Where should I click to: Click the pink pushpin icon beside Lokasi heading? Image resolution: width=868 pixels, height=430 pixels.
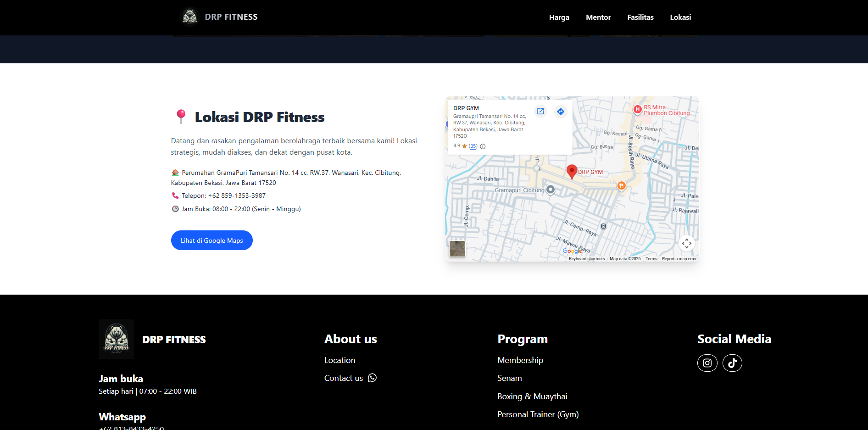[181, 117]
